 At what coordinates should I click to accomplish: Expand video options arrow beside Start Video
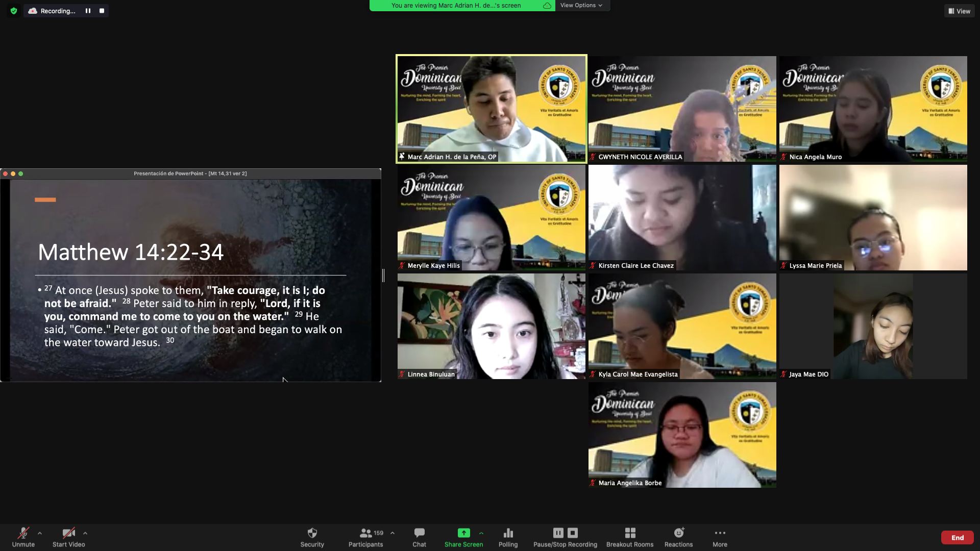pos(85,533)
